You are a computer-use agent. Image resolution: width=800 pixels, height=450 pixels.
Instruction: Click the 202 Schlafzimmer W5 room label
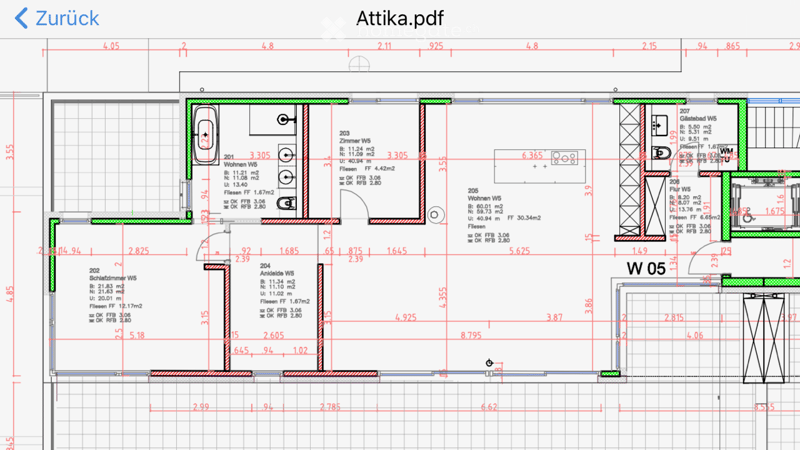coord(113,274)
